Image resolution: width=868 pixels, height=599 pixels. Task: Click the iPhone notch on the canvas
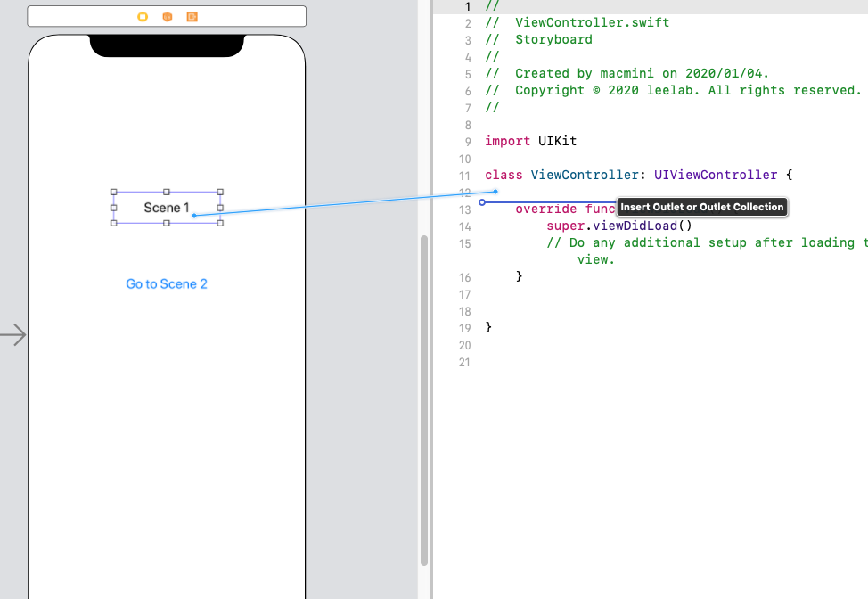(x=167, y=46)
